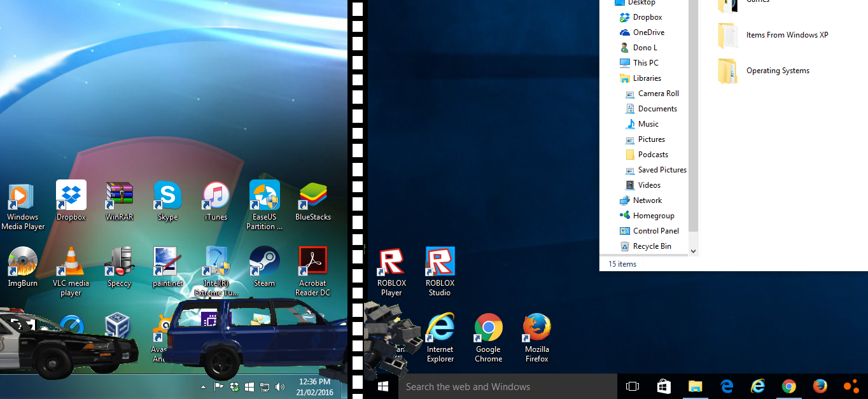Launch Steam from the desktop
Viewport: 868px width, 399px height.
point(264,267)
